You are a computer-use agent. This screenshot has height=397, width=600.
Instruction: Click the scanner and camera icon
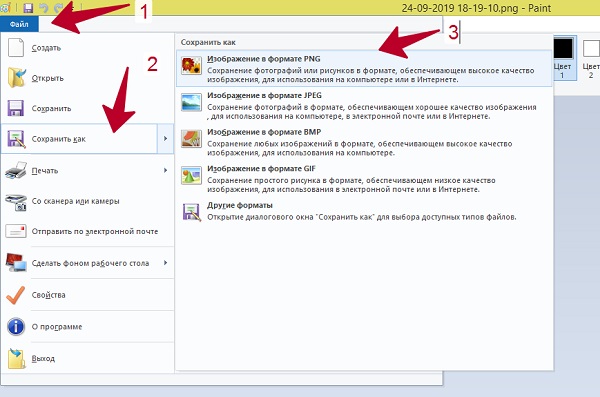16,202
